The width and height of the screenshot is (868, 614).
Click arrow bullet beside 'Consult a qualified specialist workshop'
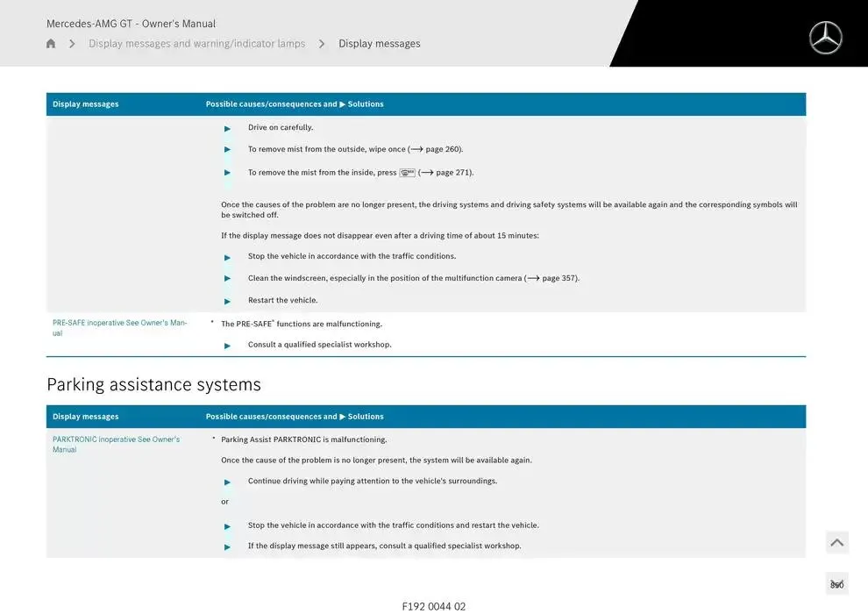pos(228,346)
